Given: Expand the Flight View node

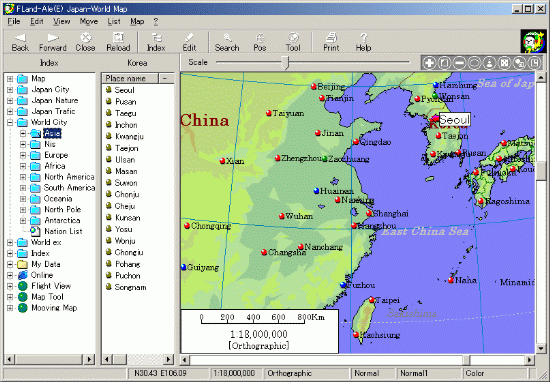Looking at the screenshot, I should point(10,286).
